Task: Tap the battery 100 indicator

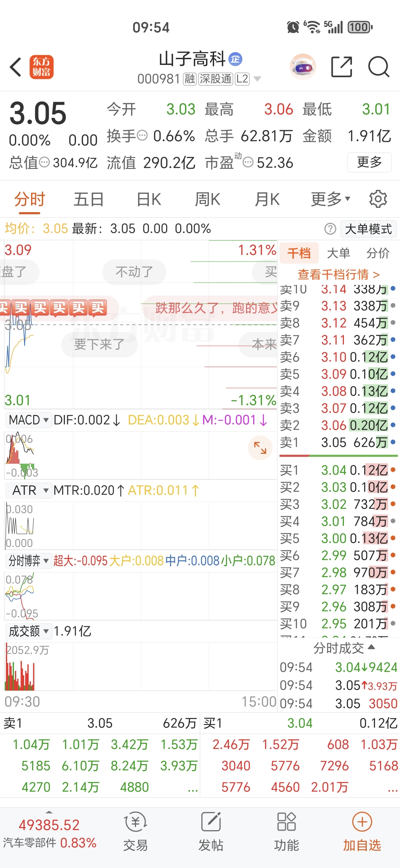Action: pos(360,27)
